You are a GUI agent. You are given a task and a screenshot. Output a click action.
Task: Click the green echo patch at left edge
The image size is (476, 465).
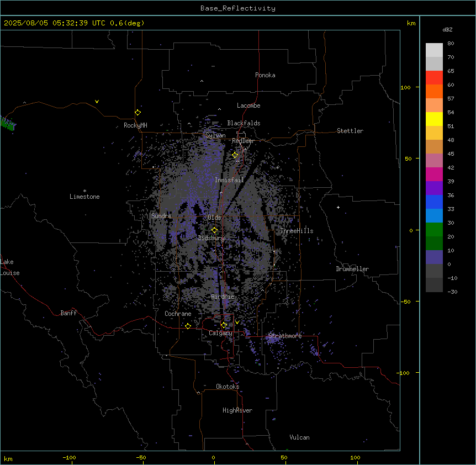tap(7, 124)
